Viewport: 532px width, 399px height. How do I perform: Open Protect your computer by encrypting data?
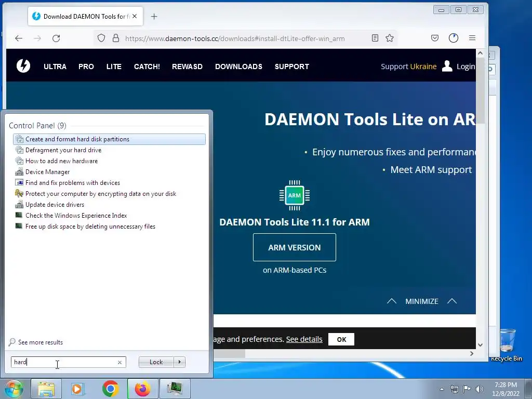[x=109, y=194]
